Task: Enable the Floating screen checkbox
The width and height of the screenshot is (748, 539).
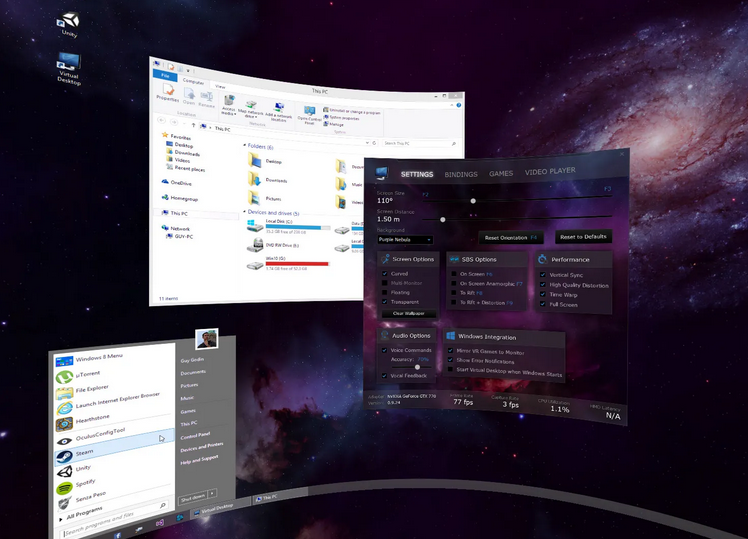Action: [x=384, y=292]
